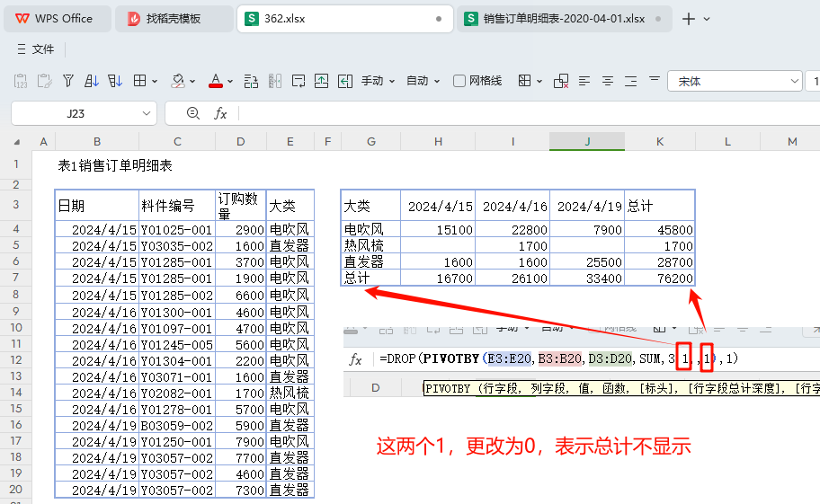The height and width of the screenshot is (504, 820).
Task: Expand the fill color dropdown arrow
Action: 192,82
